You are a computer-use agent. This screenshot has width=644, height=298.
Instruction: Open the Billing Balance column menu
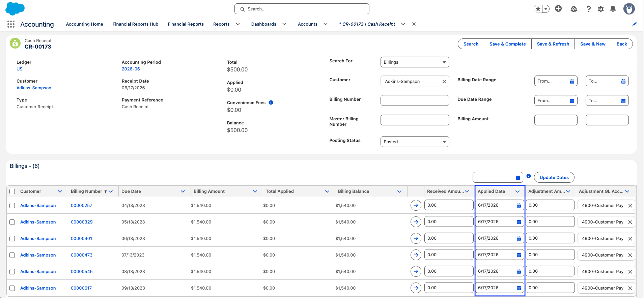tap(399, 191)
